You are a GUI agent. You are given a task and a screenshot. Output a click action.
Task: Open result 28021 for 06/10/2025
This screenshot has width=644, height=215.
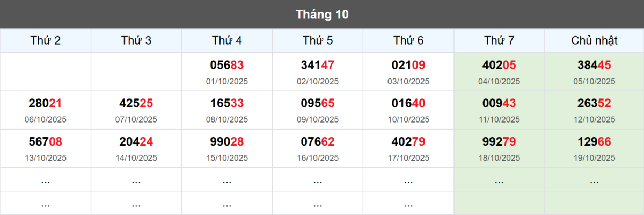[45, 103]
